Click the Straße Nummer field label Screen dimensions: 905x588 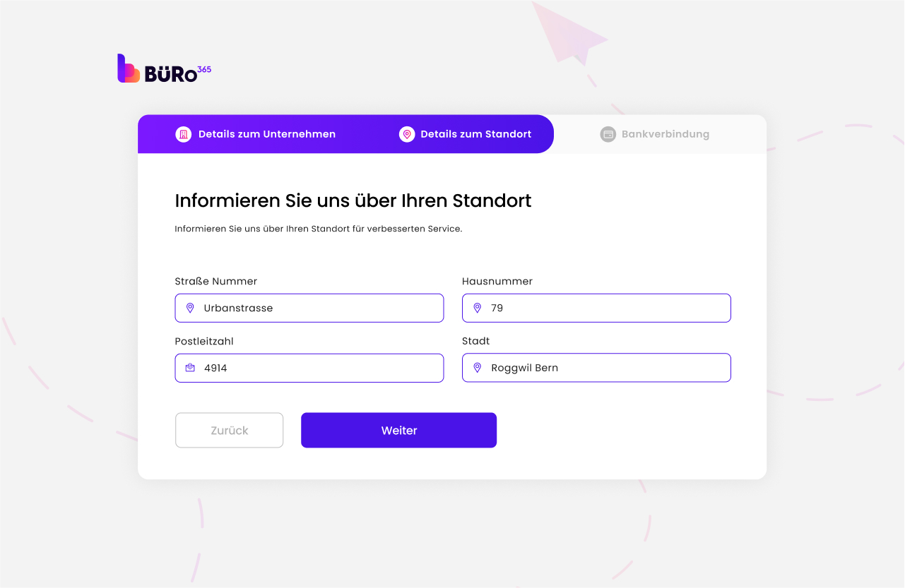coord(216,282)
